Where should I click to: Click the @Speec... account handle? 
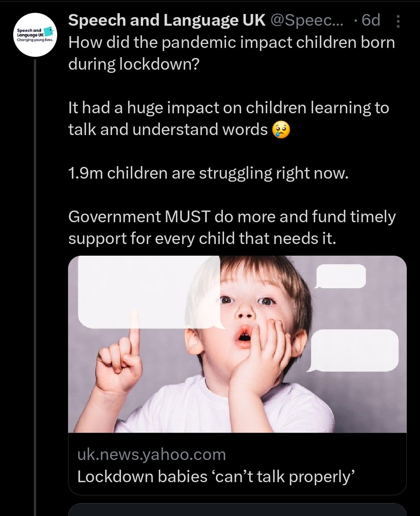click(307, 20)
